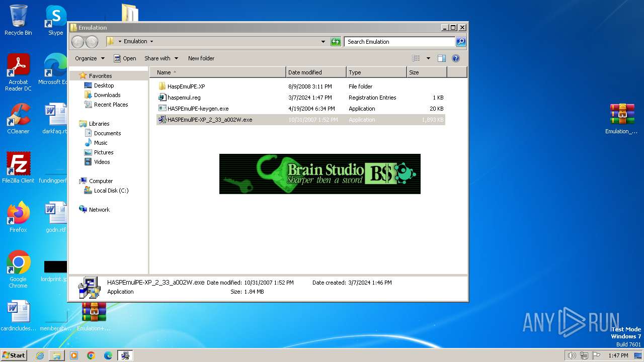Select the haspemul.reg file icon
The image size is (644, 362).
pyautogui.click(x=162, y=98)
